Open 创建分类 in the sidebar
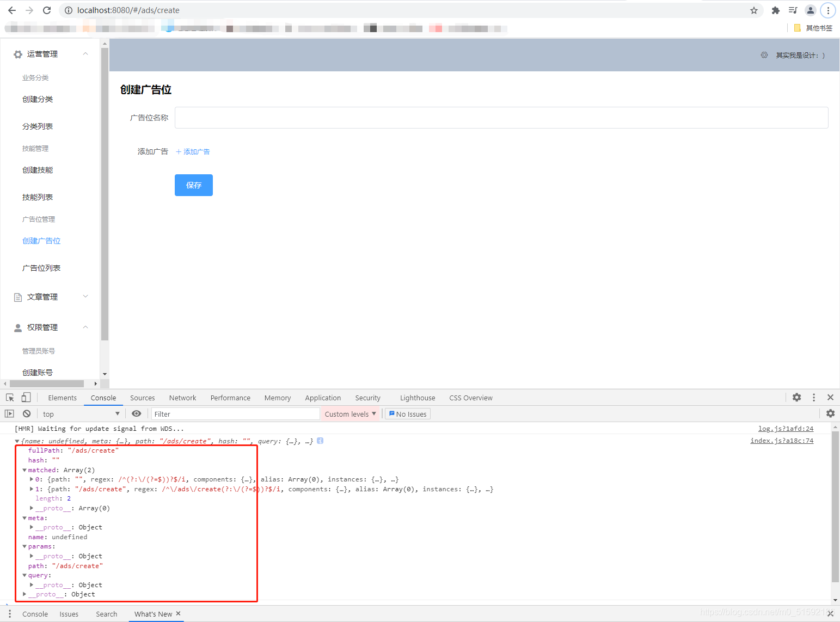The width and height of the screenshot is (840, 622). click(38, 99)
